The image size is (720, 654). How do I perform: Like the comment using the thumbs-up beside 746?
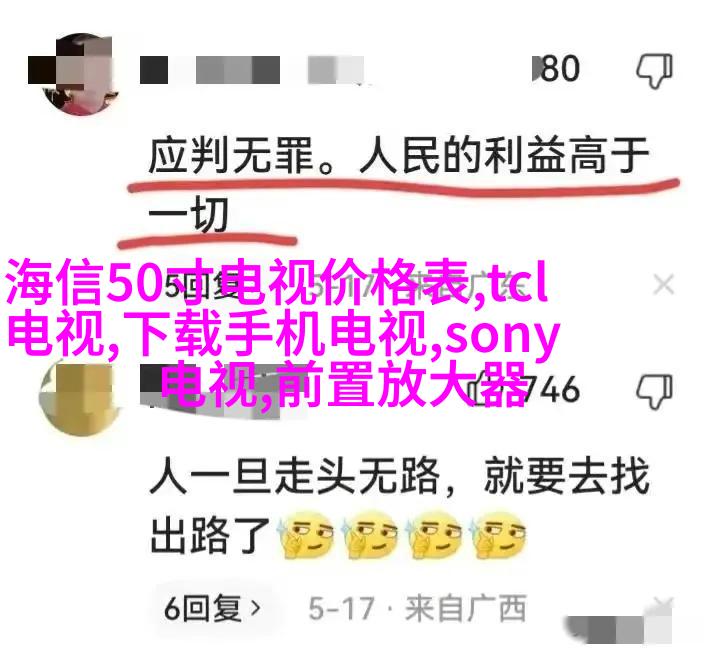(479, 391)
